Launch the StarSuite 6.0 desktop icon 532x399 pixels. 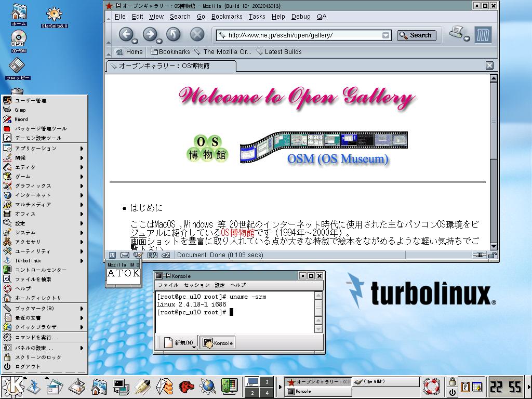pyautogui.click(x=54, y=17)
